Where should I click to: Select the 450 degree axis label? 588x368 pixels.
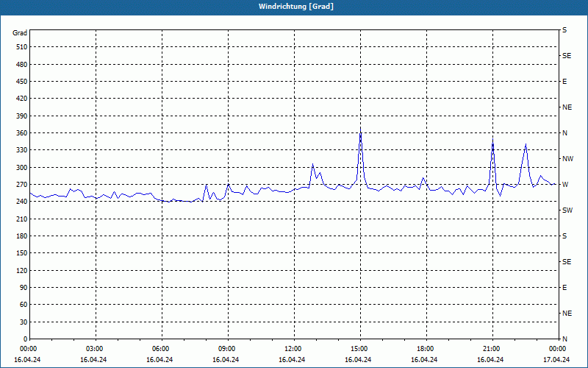(x=21, y=82)
